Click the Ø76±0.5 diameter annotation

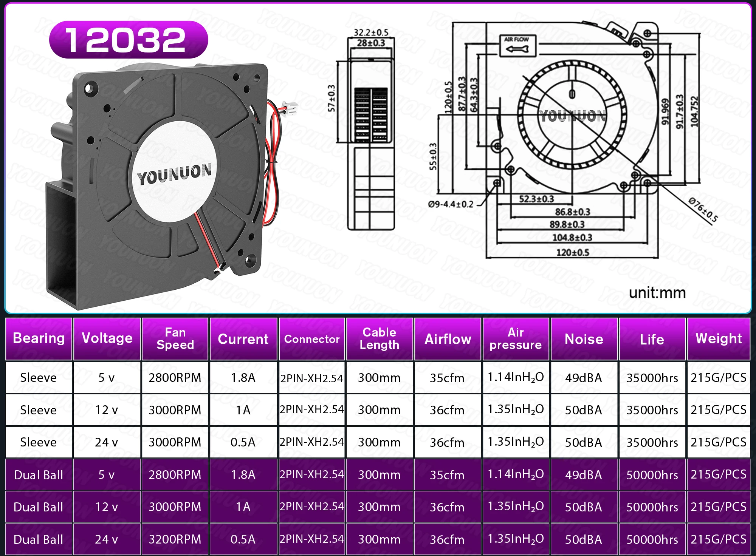tap(702, 210)
